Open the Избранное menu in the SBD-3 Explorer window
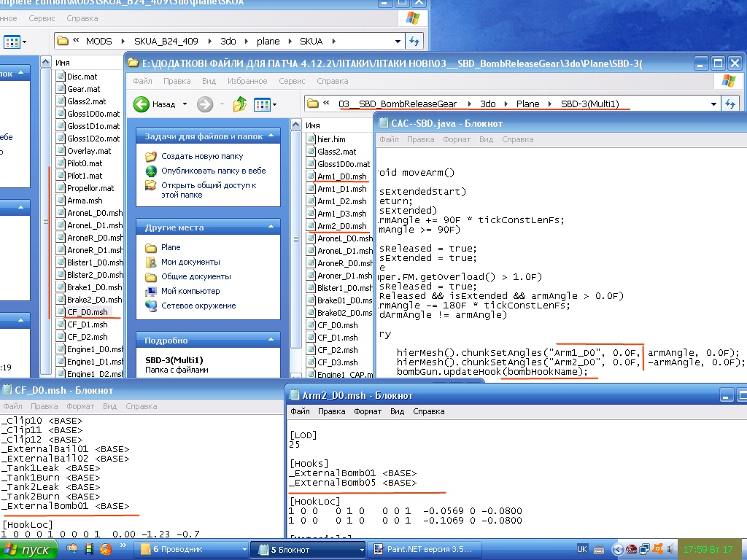 tap(247, 82)
